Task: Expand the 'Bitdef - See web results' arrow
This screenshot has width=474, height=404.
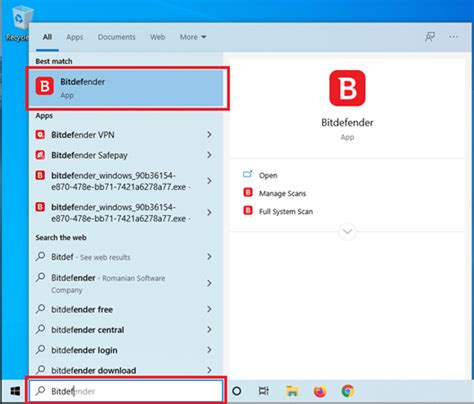Action: (x=209, y=257)
